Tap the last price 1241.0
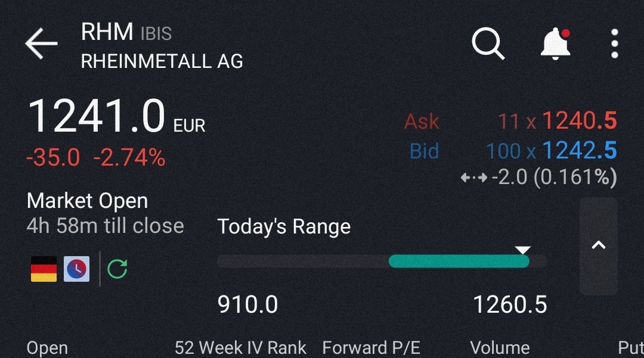This screenshot has height=358, width=644. (97, 117)
